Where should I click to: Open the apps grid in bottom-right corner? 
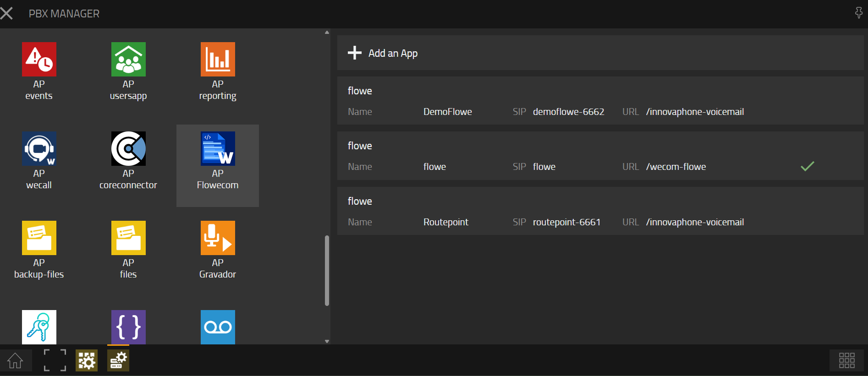point(846,360)
